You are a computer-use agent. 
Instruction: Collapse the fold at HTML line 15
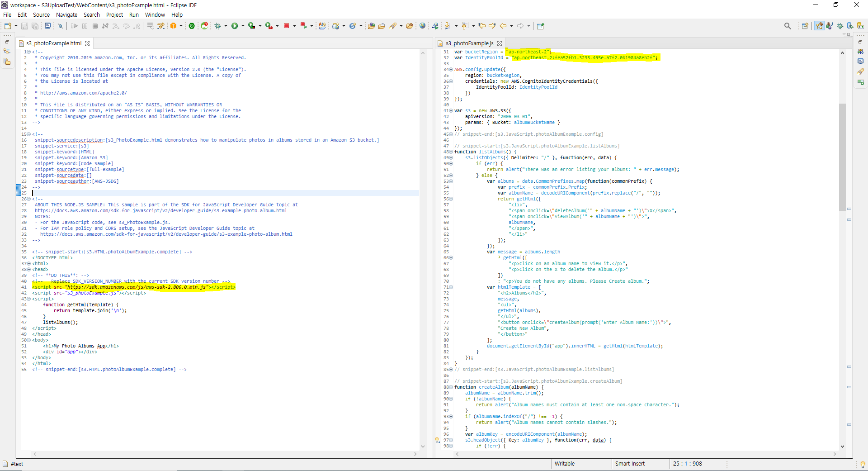point(29,134)
